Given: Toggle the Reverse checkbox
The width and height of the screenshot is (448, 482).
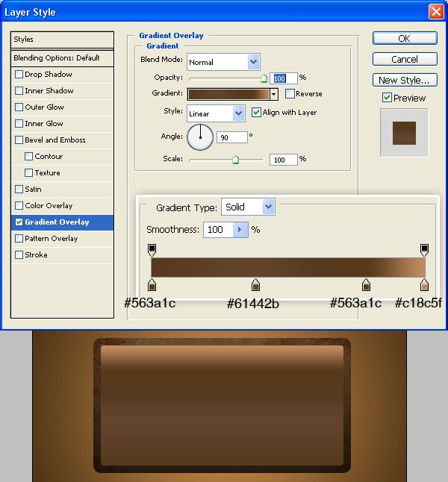Looking at the screenshot, I should [290, 94].
